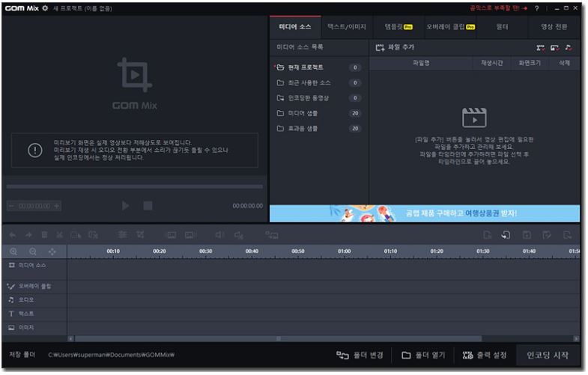Click the save folder path text
Viewport: 588px width, 375px height.
tap(111, 355)
